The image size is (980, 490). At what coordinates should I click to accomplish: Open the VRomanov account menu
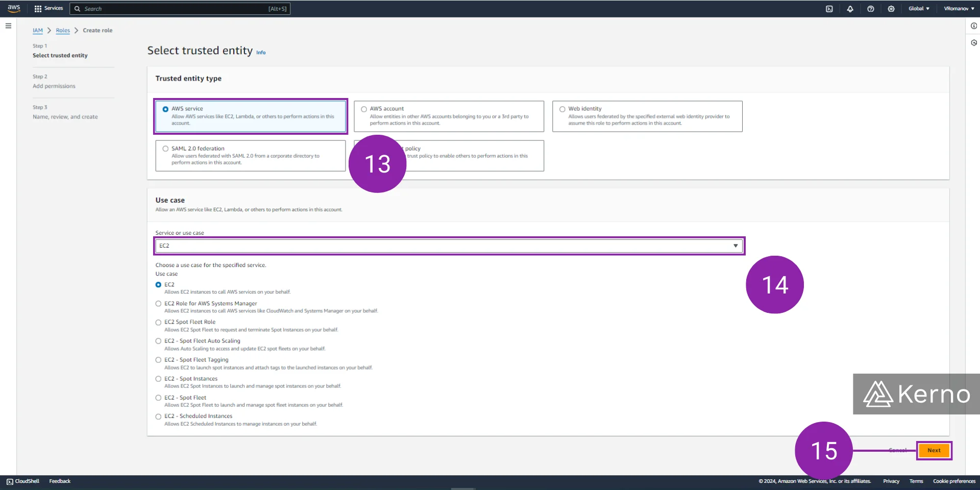point(959,9)
